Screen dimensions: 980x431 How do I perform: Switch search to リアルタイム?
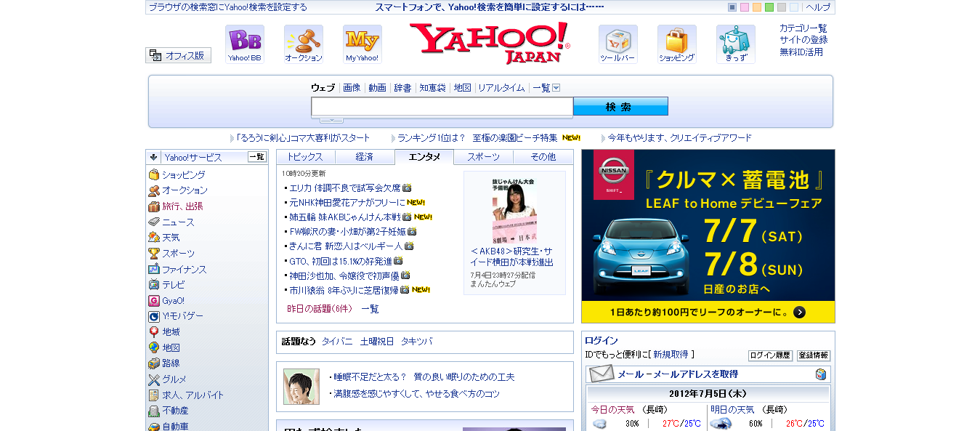tap(501, 88)
